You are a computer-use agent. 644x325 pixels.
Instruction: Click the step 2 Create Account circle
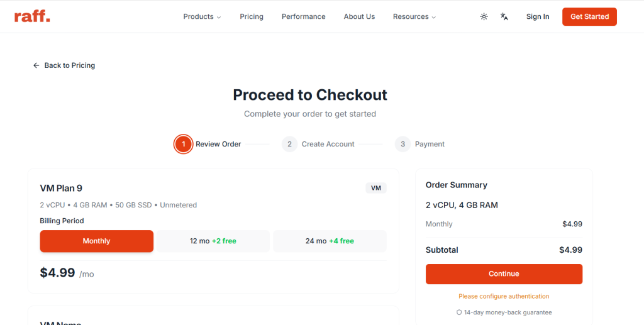pos(289,144)
